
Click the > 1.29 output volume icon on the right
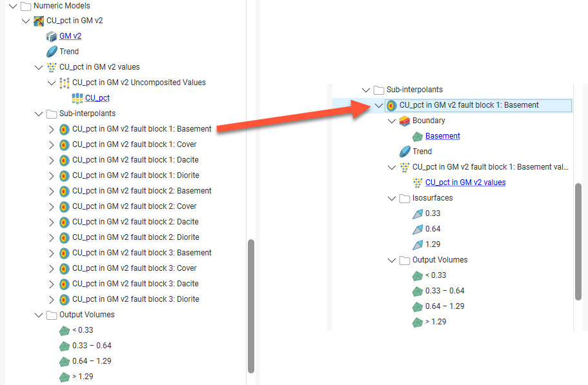(417, 322)
